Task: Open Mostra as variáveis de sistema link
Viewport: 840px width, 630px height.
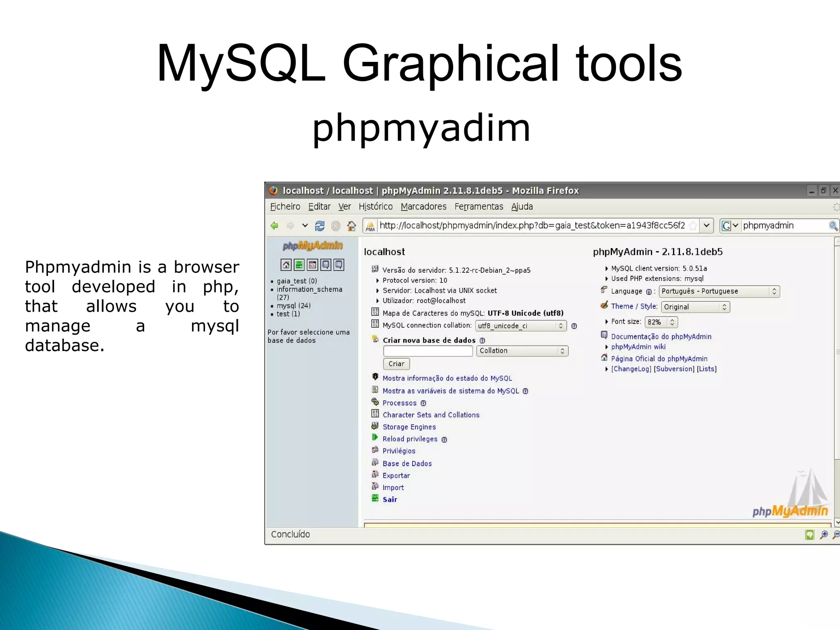Action: pos(451,391)
